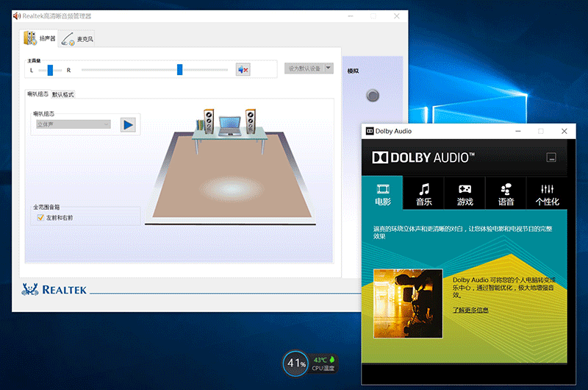
Task: Click the analog jack connector circle
Action: tap(373, 96)
